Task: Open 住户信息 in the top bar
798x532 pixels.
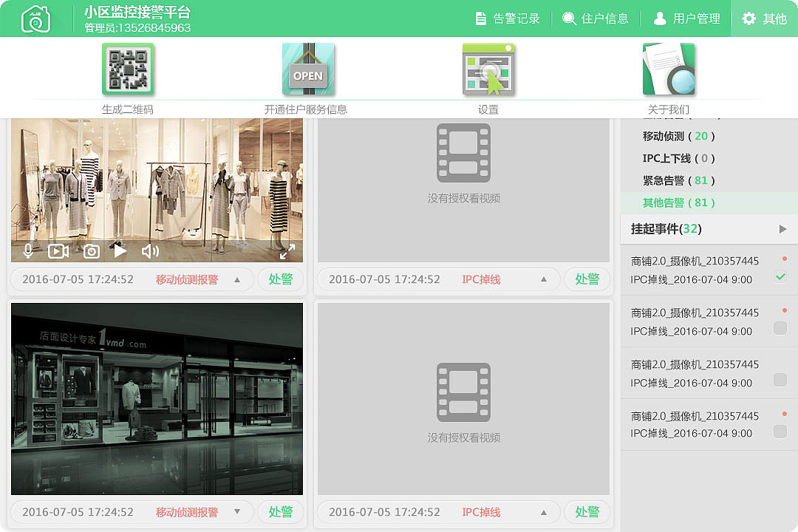Action: 596,18
